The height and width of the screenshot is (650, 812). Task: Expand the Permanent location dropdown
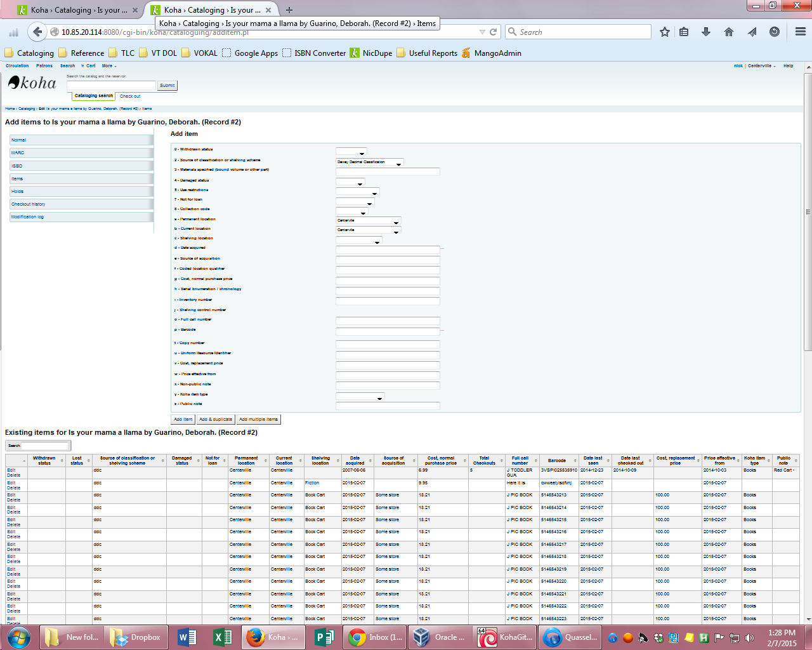point(368,221)
